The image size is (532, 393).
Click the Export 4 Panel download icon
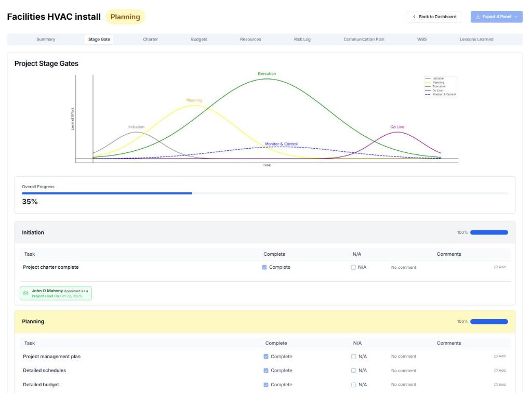(477, 17)
